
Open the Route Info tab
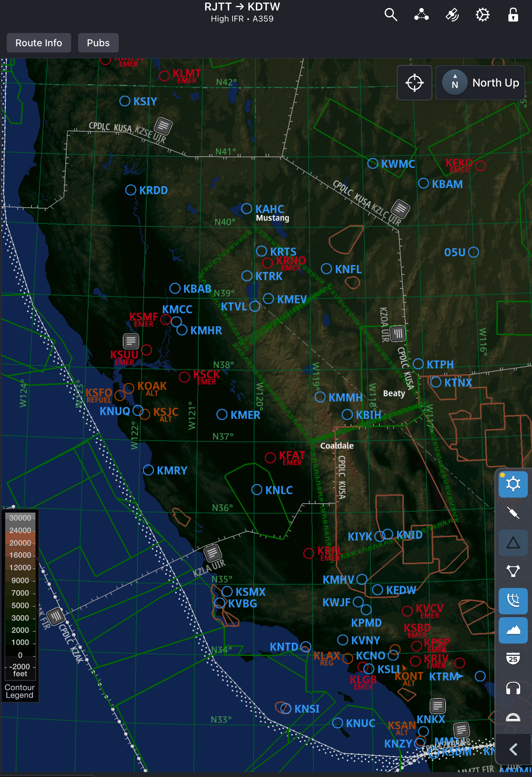click(x=39, y=43)
